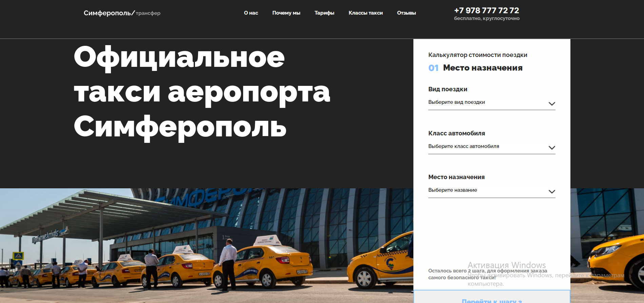Click the Калькулятор стоимости поездки title
The image size is (644, 303).
[x=477, y=55]
